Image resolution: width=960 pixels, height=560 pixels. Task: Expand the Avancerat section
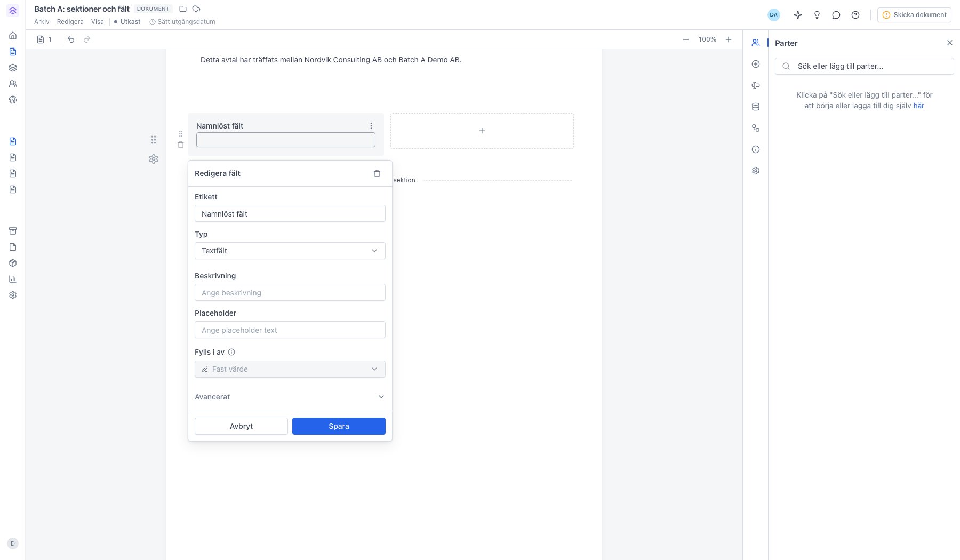click(x=290, y=397)
